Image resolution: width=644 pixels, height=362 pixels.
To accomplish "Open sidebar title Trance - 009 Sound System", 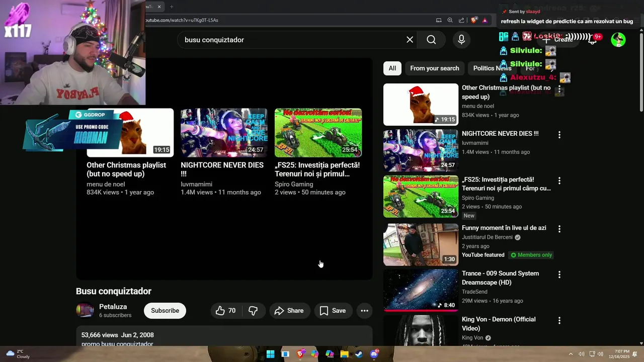I will [x=500, y=278].
